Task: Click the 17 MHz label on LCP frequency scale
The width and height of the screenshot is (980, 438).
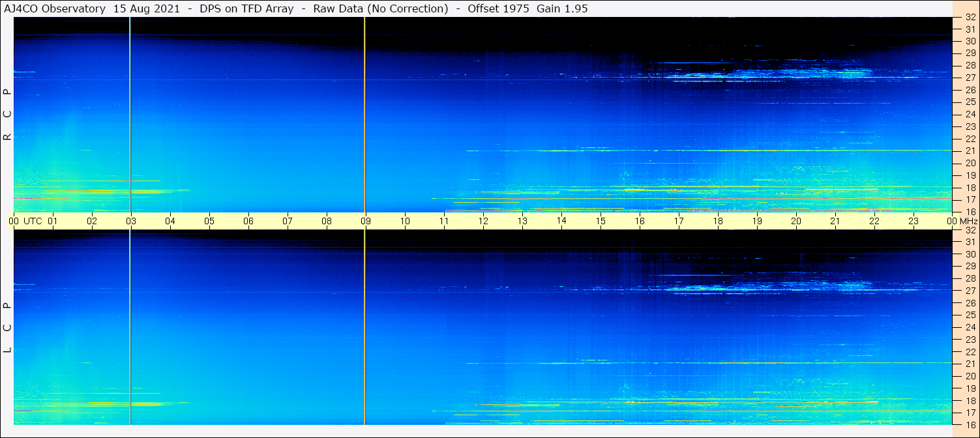Action: pyautogui.click(x=970, y=413)
